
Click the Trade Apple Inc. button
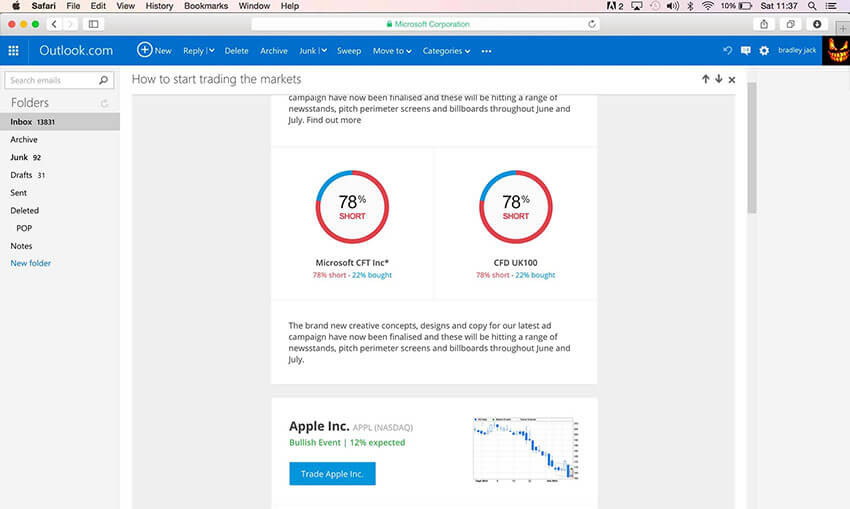pyautogui.click(x=332, y=474)
